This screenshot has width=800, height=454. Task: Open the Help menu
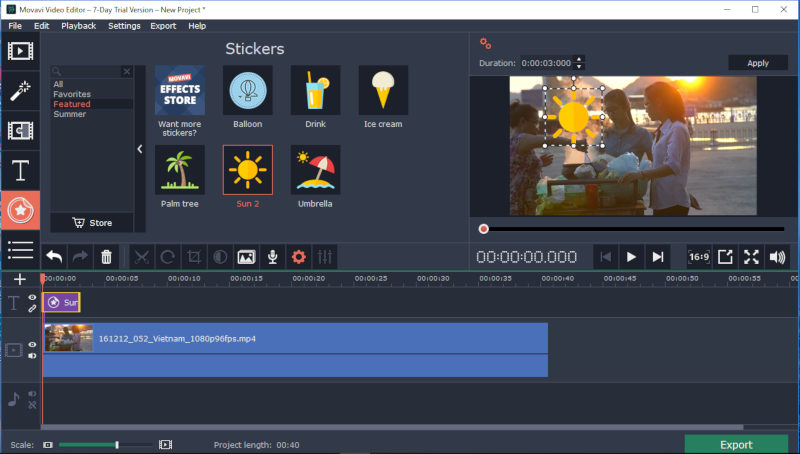tap(197, 26)
